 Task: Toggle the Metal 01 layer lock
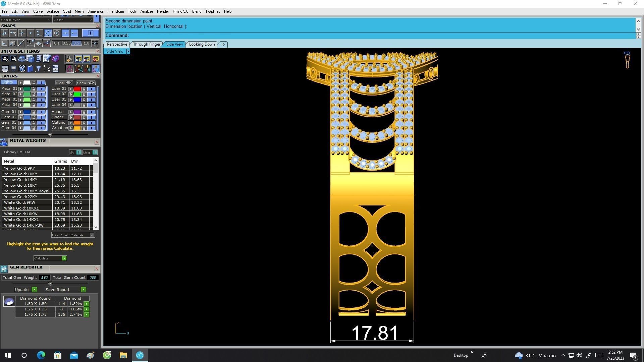pos(34,89)
